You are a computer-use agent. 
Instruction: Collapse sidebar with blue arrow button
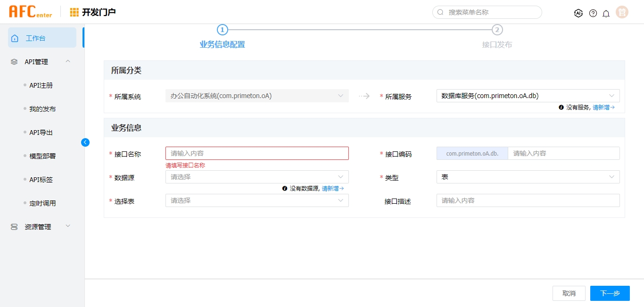click(x=85, y=142)
